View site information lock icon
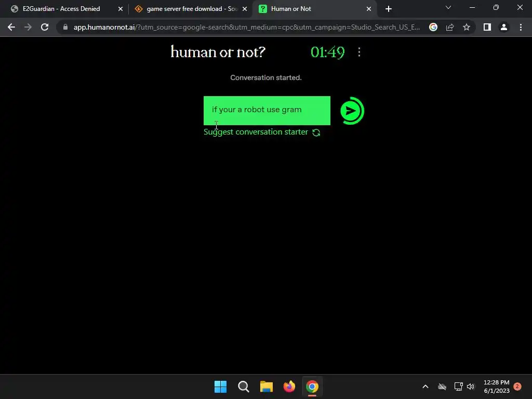This screenshot has width=532, height=399. pyautogui.click(x=65, y=27)
